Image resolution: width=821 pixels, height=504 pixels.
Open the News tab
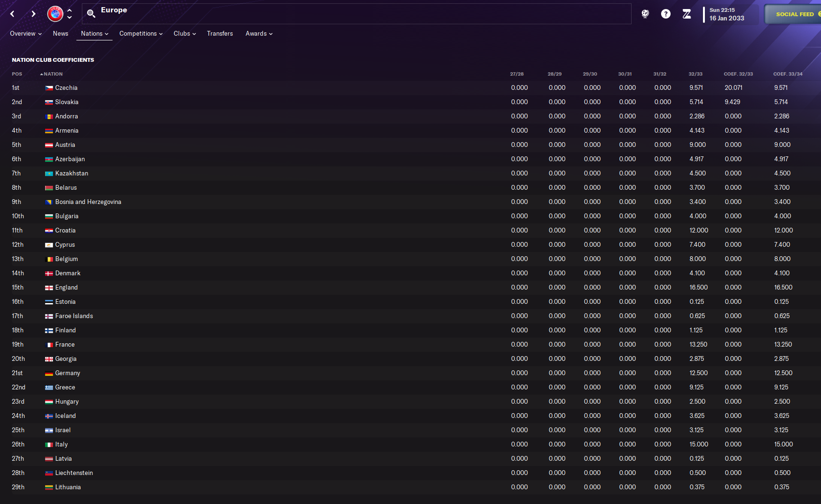pyautogui.click(x=60, y=34)
